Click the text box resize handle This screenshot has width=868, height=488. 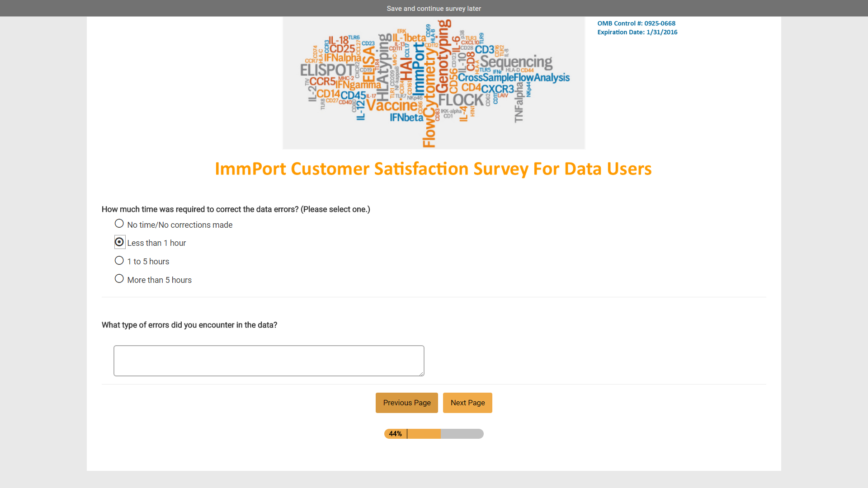421,373
